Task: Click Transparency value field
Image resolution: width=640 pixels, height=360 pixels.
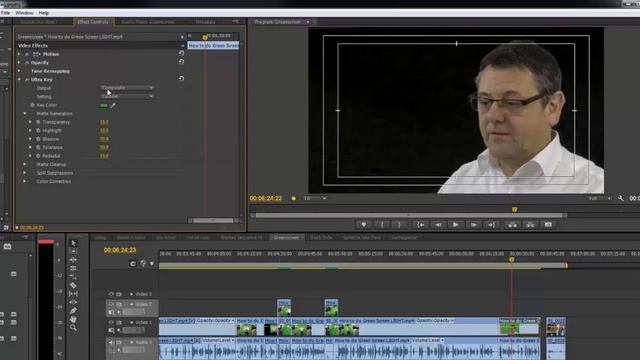Action: pos(104,122)
